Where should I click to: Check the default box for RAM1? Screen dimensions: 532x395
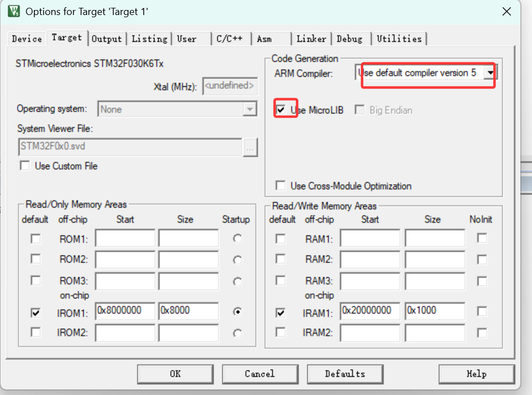[x=280, y=239]
